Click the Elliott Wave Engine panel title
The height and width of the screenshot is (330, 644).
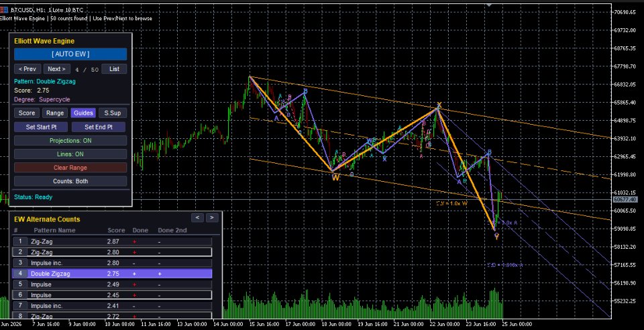click(44, 41)
